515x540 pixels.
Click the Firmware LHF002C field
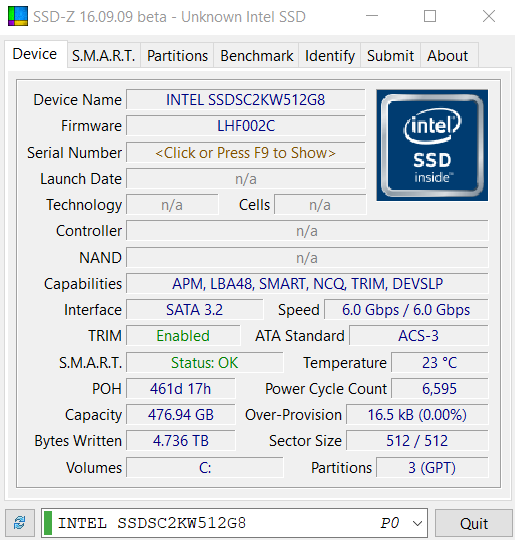point(246,126)
